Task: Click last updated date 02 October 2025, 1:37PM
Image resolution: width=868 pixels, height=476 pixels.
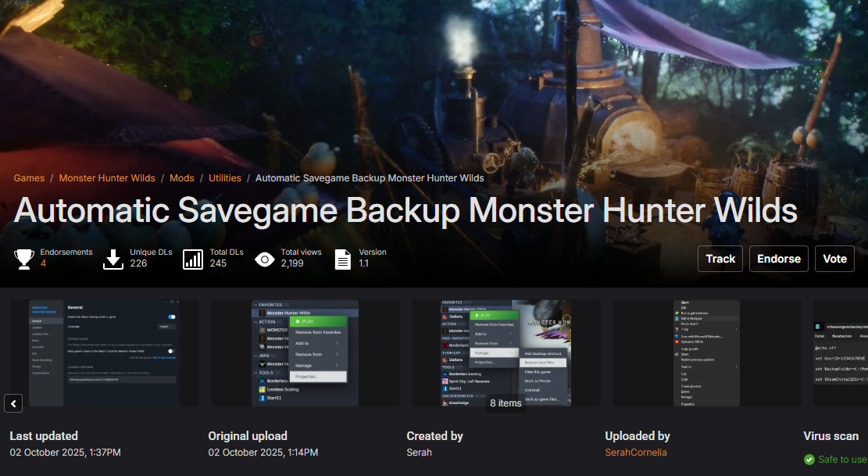Action: pyautogui.click(x=66, y=453)
